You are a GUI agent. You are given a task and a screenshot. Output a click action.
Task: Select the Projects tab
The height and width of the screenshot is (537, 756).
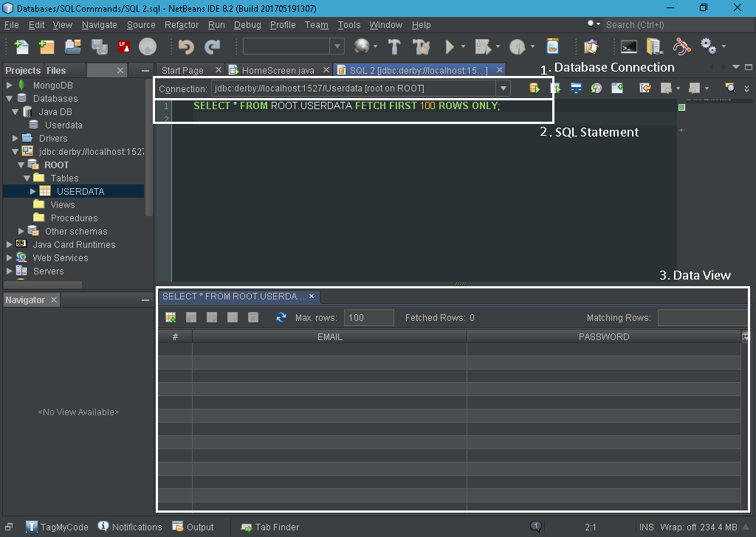(x=23, y=70)
